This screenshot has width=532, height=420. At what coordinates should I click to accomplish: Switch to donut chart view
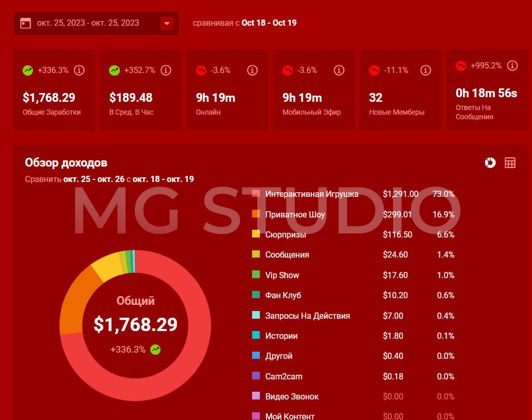[x=490, y=163]
